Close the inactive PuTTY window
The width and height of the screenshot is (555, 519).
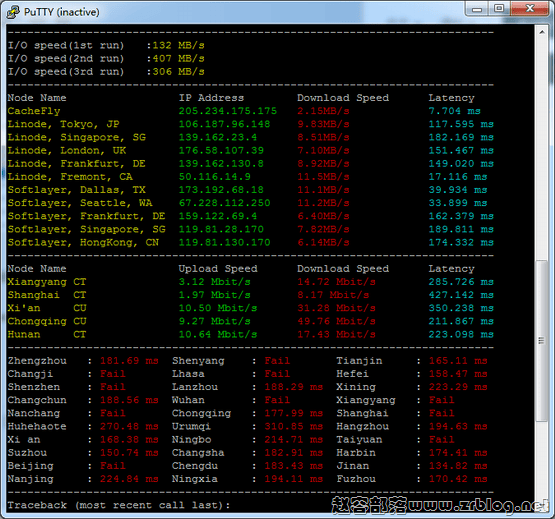click(x=530, y=8)
